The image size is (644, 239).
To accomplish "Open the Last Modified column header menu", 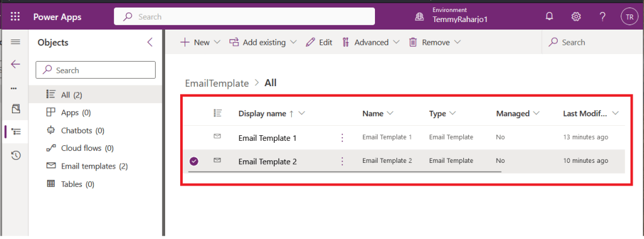I will pyautogui.click(x=590, y=114).
